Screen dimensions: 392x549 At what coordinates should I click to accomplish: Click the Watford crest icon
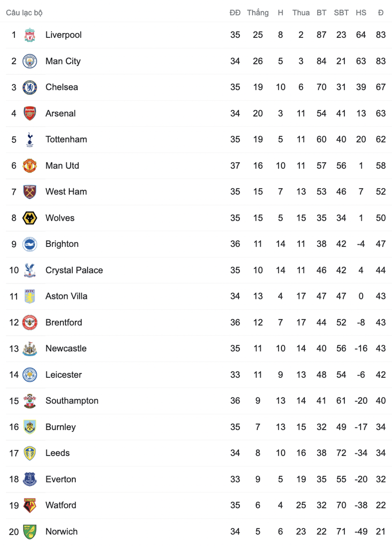tap(30, 505)
